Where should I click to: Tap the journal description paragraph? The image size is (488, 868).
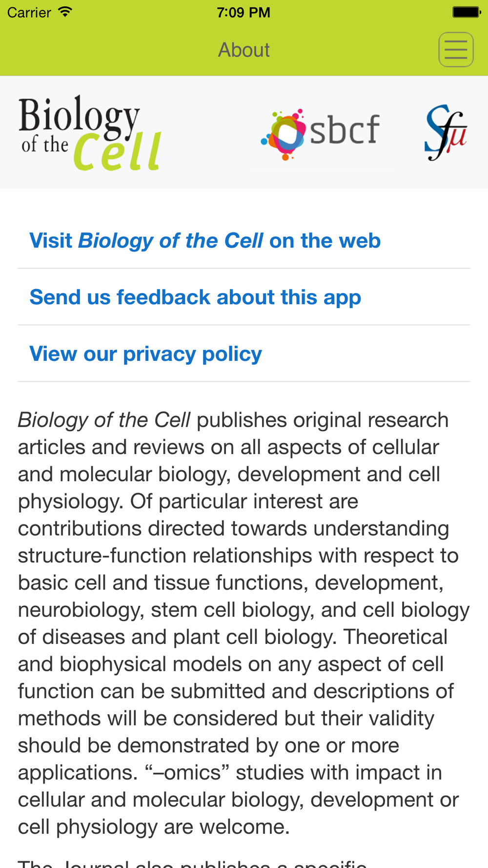(244, 623)
